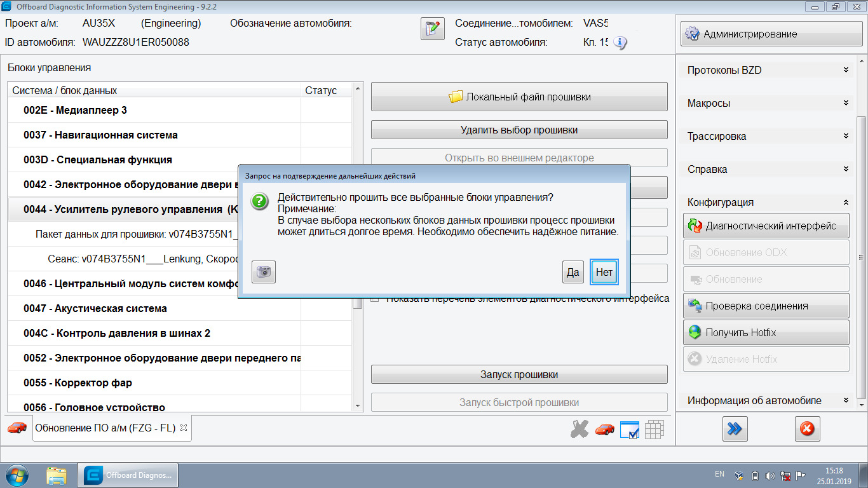Select 002E - Медиаплеер 3 in the list
Viewport: 868px width, 488px height.
coord(180,110)
